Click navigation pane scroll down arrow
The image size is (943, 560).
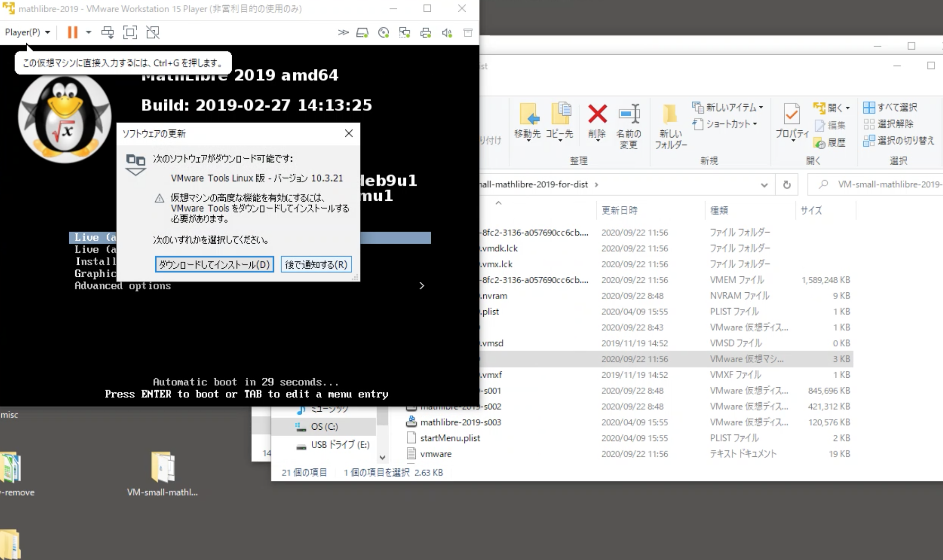tap(382, 457)
